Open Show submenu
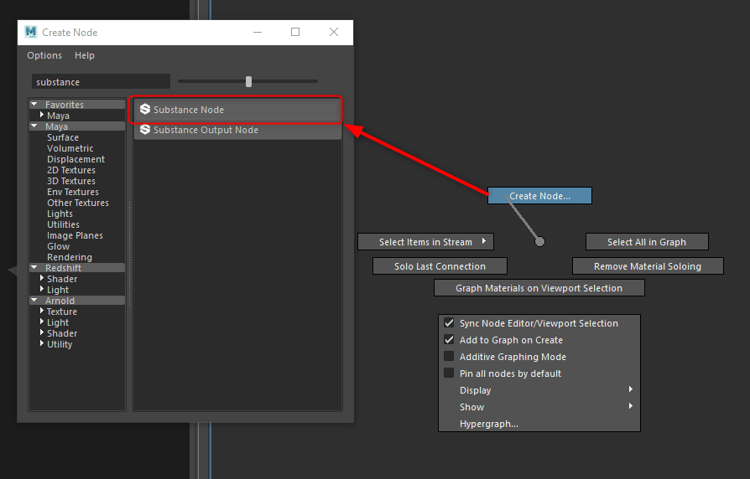 pyautogui.click(x=539, y=407)
